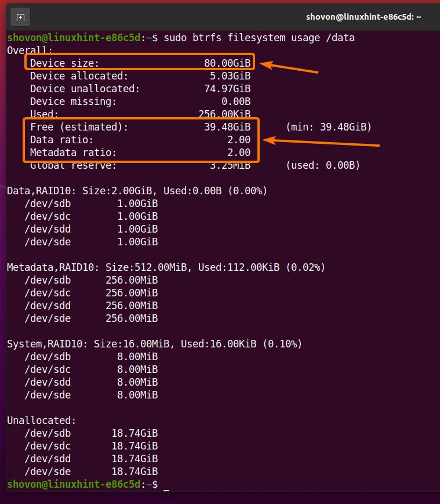Click the new terminal tab icon
The width and height of the screenshot is (440, 504).
coord(20,17)
